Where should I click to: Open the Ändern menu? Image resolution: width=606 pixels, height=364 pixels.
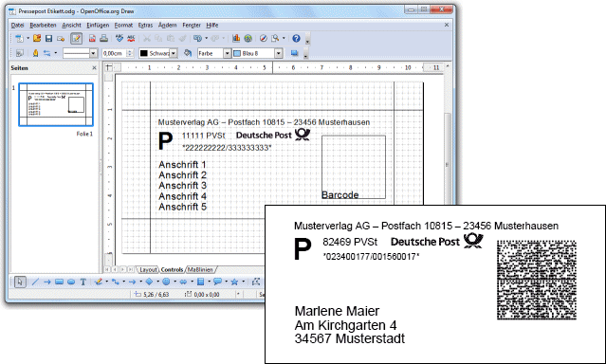pos(167,25)
